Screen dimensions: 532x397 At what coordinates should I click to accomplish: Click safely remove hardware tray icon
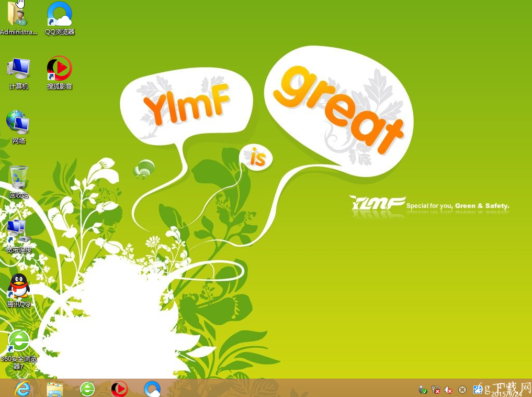pos(423,390)
